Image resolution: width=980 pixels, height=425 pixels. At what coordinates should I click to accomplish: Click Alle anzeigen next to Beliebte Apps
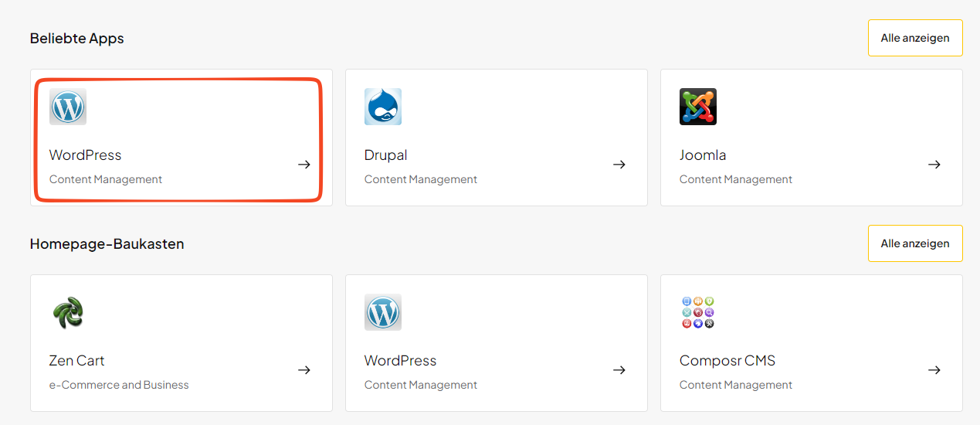(915, 38)
